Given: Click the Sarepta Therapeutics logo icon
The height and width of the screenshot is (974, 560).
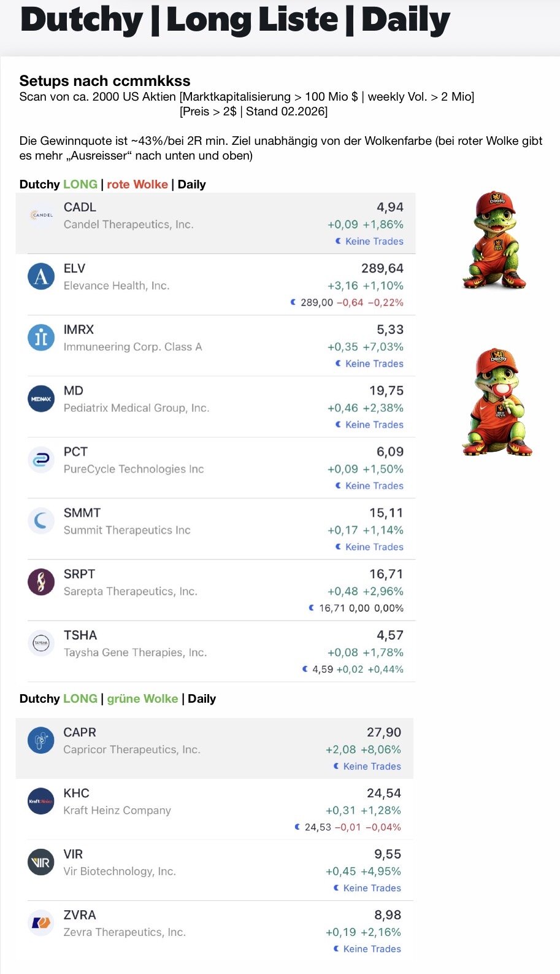Looking at the screenshot, I should pyautogui.click(x=41, y=582).
